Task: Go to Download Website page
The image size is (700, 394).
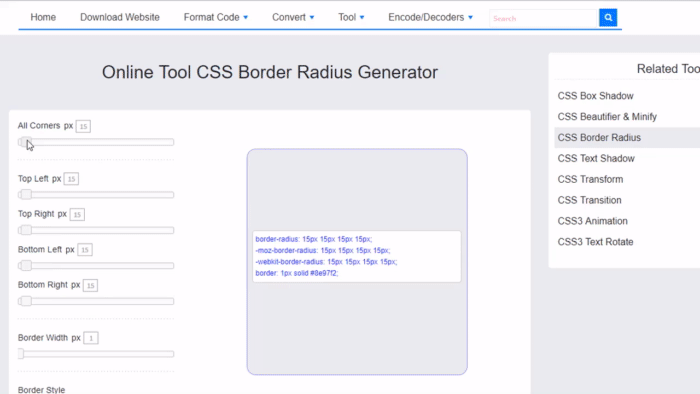Action: 120,17
